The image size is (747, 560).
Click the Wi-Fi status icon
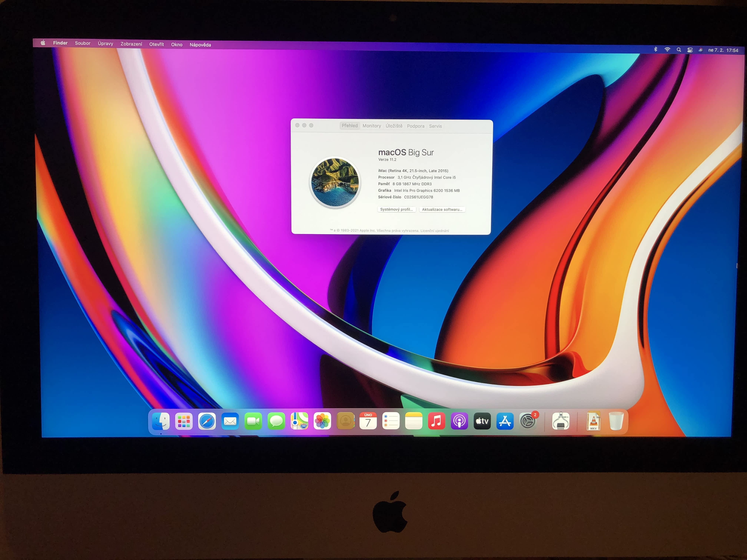pyautogui.click(x=667, y=50)
